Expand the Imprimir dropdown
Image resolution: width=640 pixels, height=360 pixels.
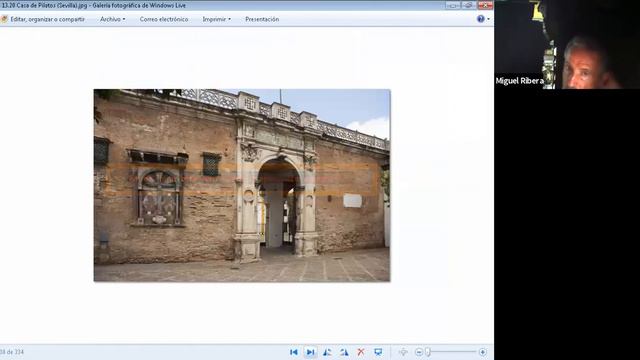pos(216,19)
